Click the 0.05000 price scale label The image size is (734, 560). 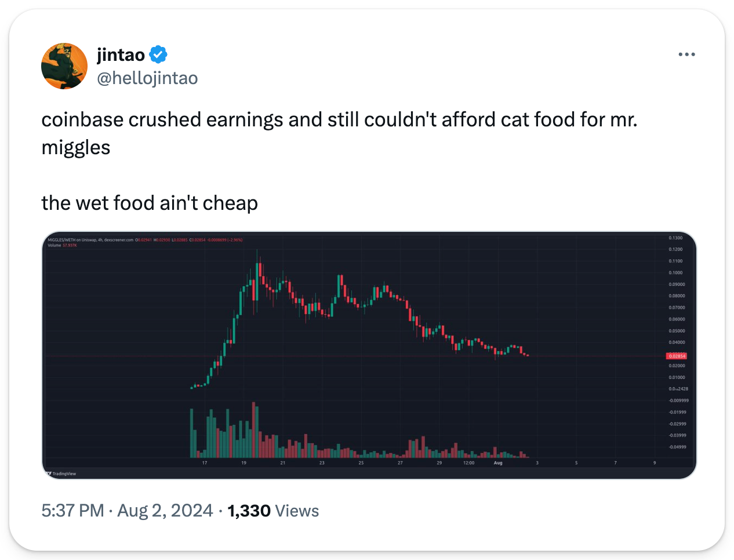[x=677, y=330]
